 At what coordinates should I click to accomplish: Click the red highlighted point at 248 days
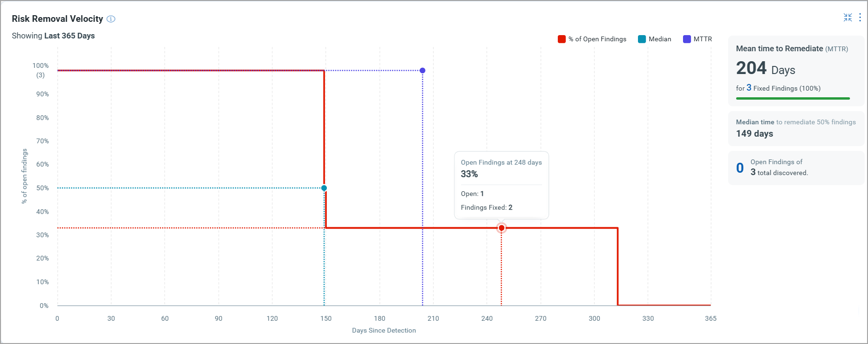(x=501, y=228)
